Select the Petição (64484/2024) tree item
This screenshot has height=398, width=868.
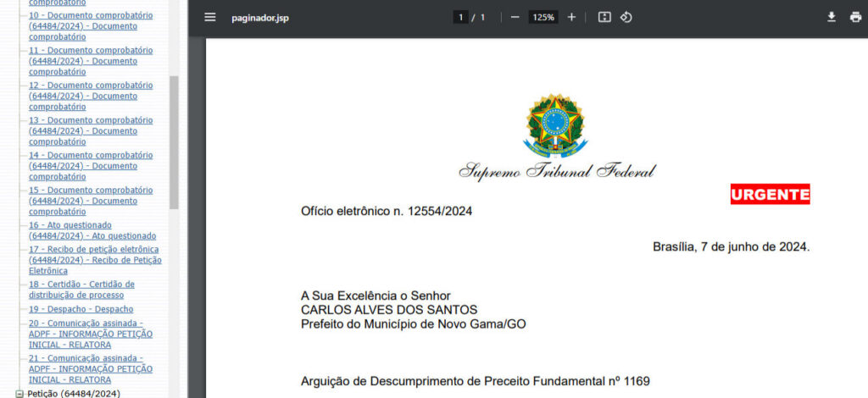[74, 394]
